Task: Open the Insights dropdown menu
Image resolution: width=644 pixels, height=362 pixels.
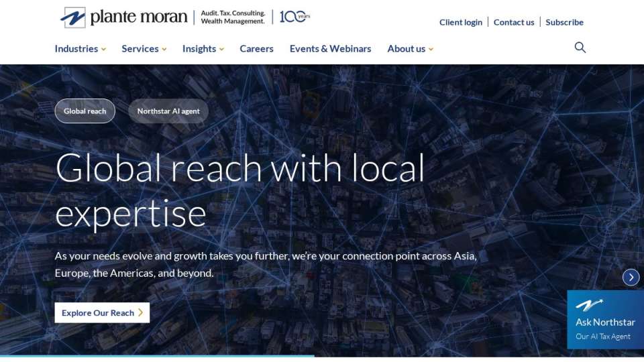Action: pos(203,49)
